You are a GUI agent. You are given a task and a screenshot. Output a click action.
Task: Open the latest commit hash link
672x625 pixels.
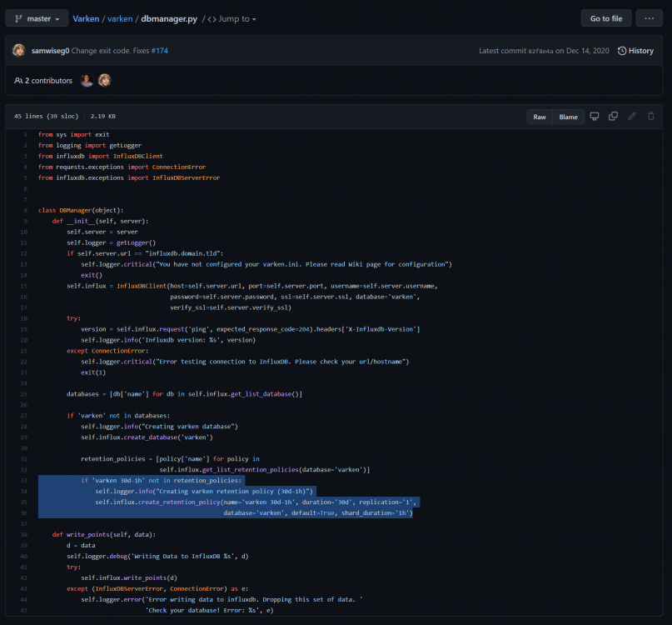coord(540,51)
